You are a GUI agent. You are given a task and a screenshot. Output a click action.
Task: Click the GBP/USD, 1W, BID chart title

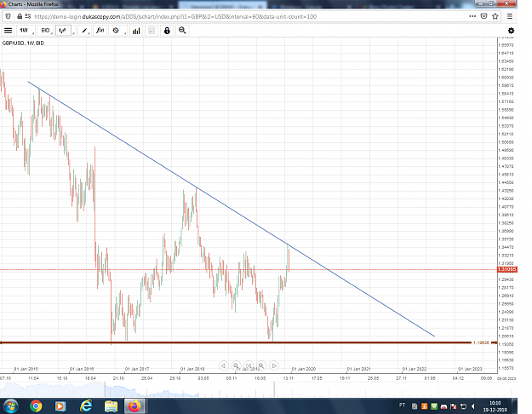click(x=23, y=43)
